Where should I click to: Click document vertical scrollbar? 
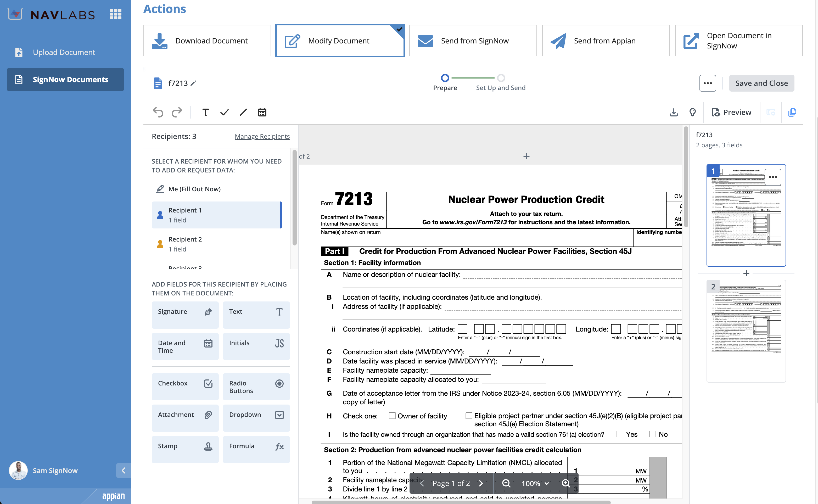(x=686, y=177)
